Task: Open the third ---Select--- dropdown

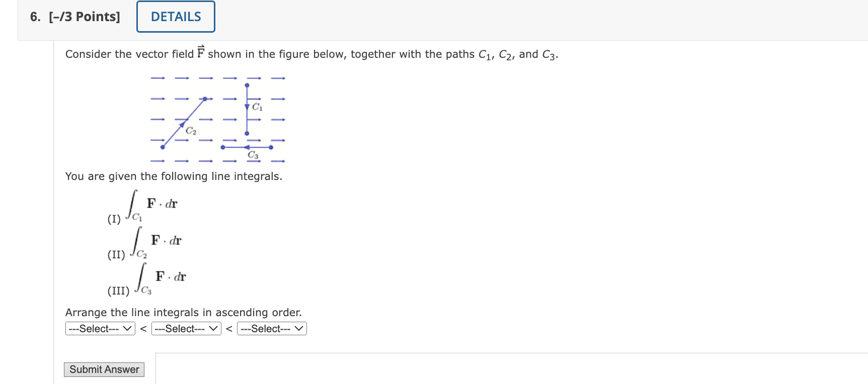Action: (271, 328)
